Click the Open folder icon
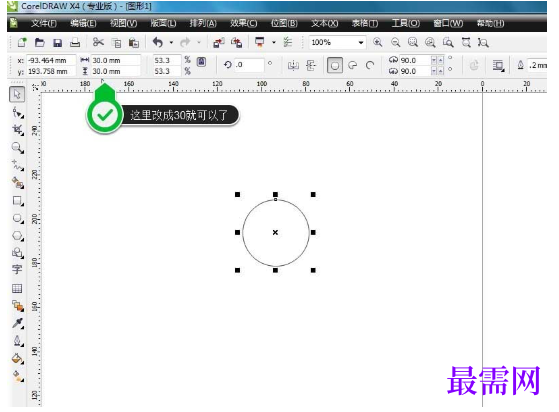The height and width of the screenshot is (412, 559). (40, 43)
